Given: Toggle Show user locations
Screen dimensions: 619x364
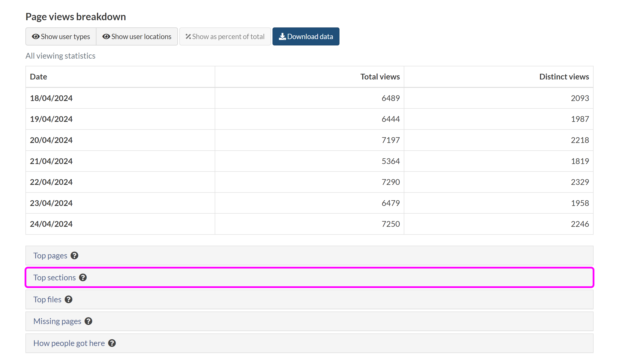Looking at the screenshot, I should click(137, 37).
